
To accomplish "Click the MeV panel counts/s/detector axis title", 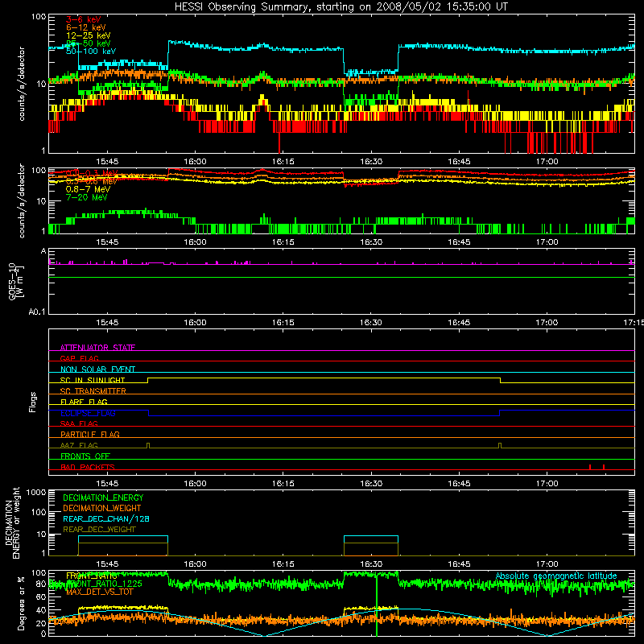I will point(22,201).
